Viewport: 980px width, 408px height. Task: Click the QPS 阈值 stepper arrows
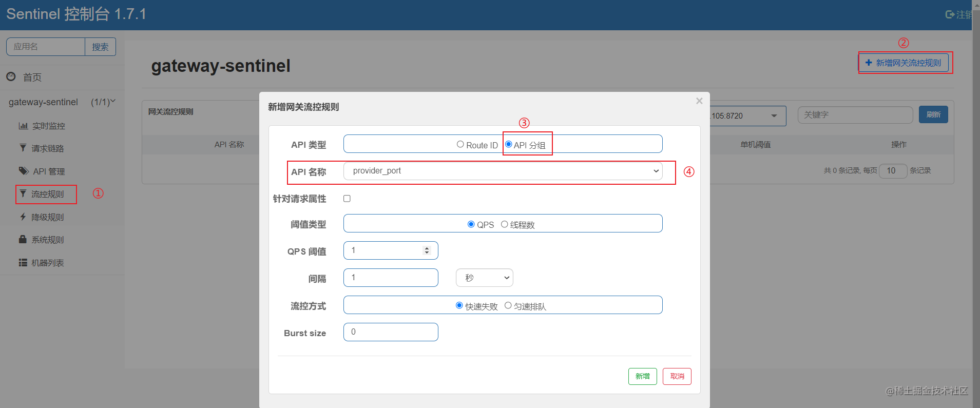427,250
